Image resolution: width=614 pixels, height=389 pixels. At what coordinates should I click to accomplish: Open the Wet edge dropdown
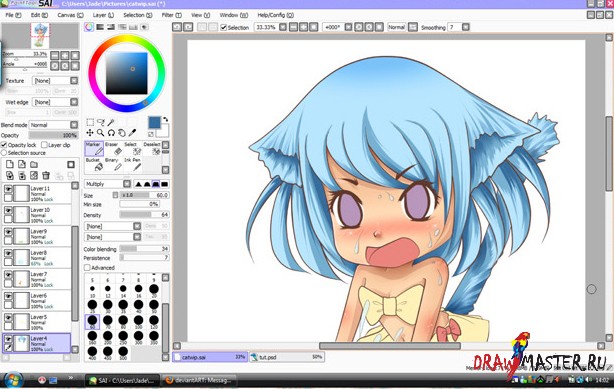pos(74,102)
